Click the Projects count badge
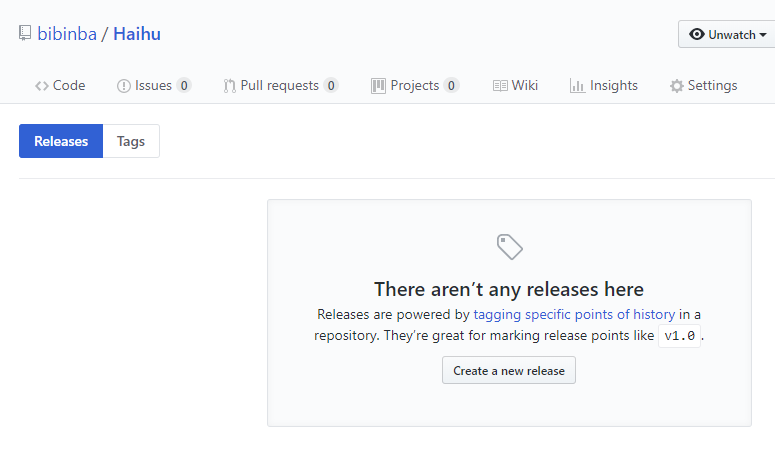The image size is (775, 454). 451,85
